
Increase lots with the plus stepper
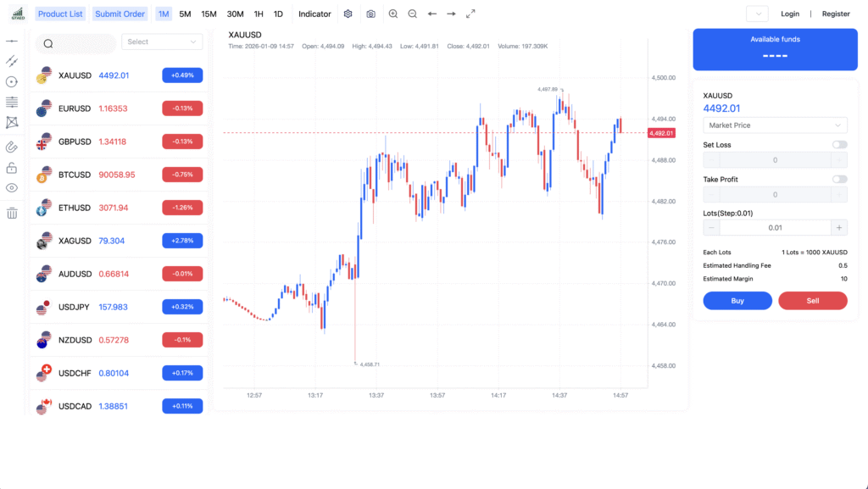point(839,227)
